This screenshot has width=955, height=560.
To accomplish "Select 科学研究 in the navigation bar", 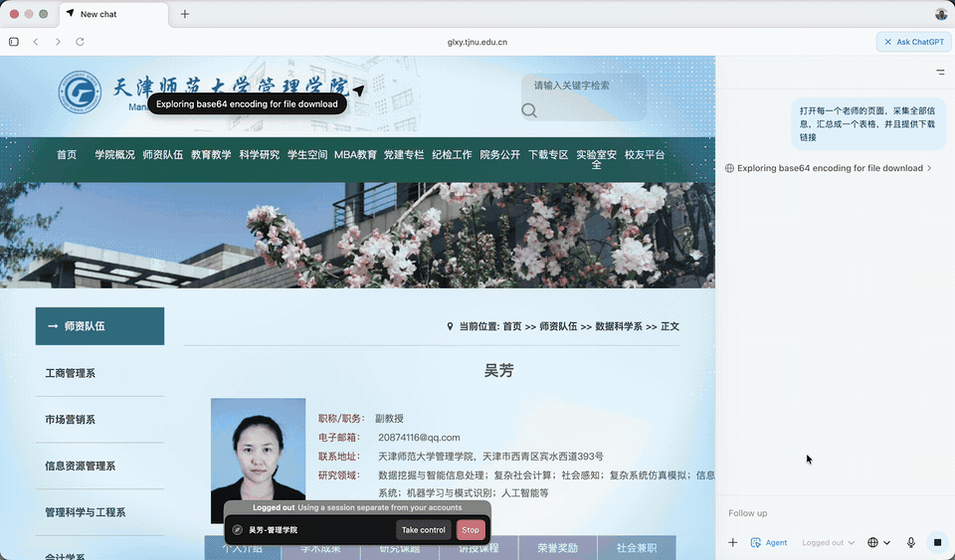I will 259,154.
